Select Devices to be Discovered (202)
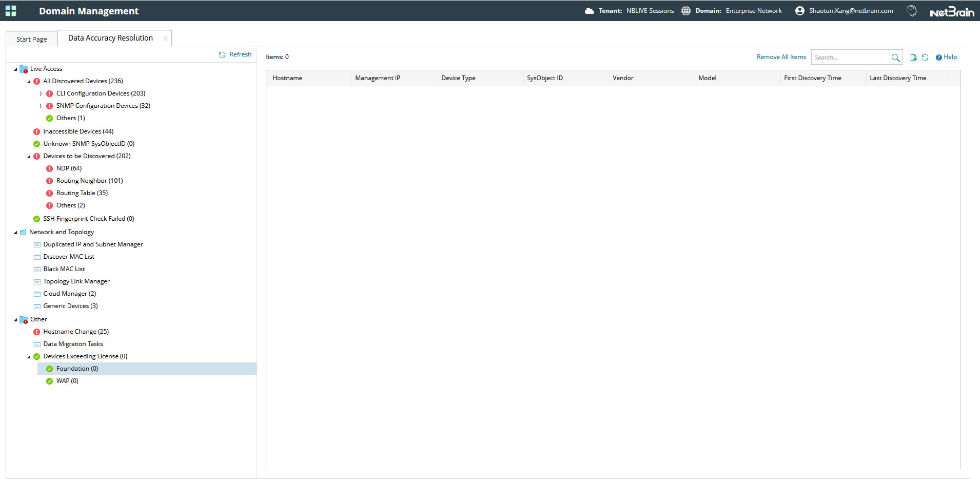The height and width of the screenshot is (479, 980). point(87,156)
